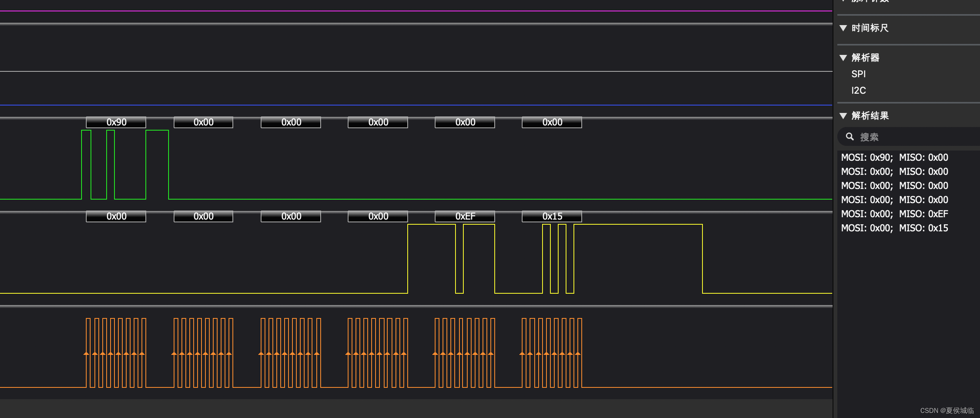Collapse the 解析结果 section triangle
The height and width of the screenshot is (418, 980).
[x=843, y=116]
